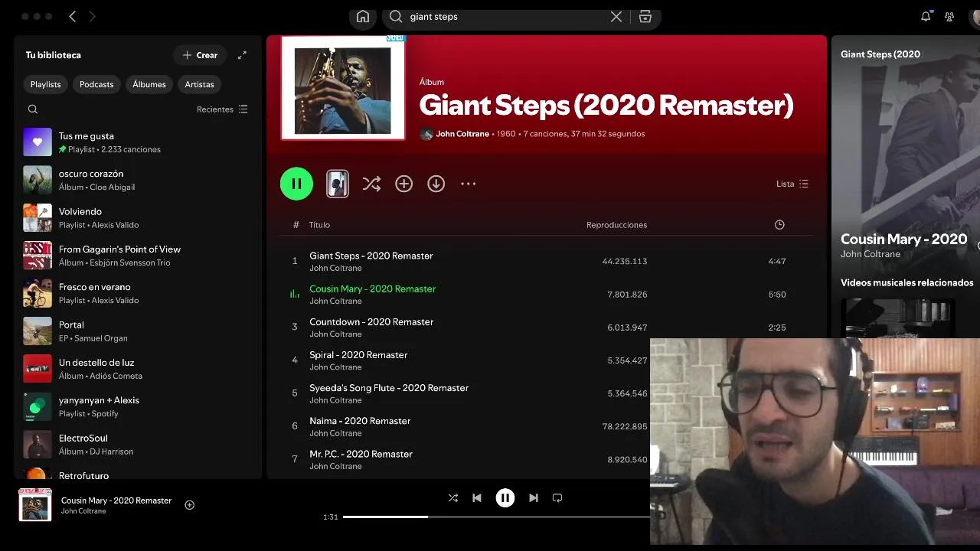Open Un destello de luz album
The image size is (980, 551).
[138, 369]
